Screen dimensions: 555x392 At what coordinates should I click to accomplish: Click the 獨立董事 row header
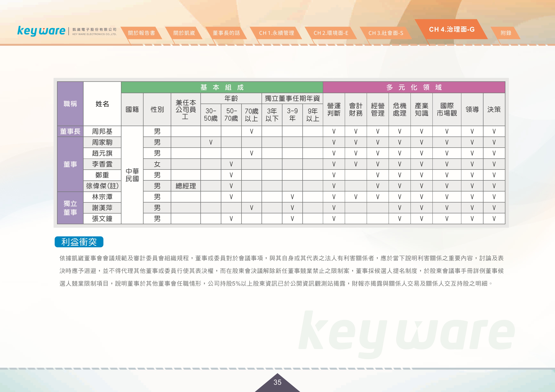click(x=70, y=208)
